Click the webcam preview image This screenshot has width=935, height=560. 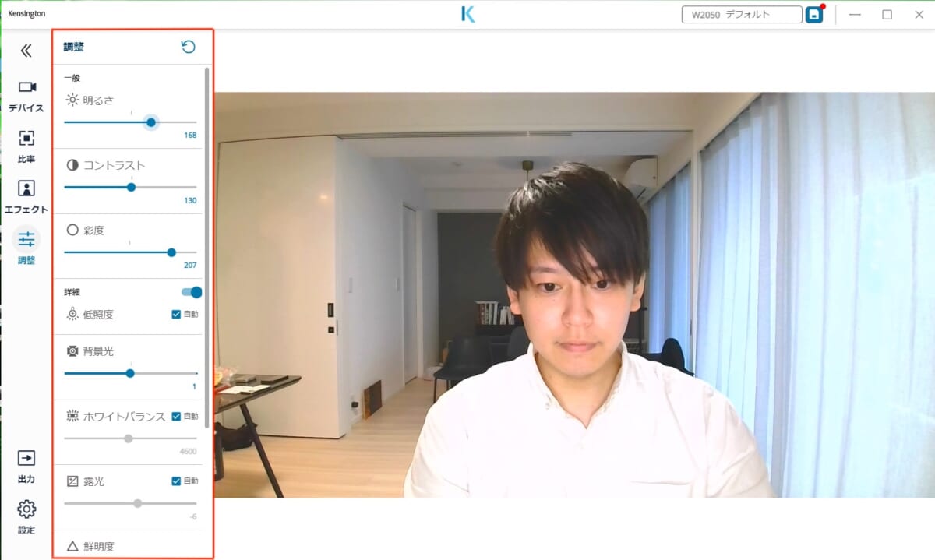(x=574, y=295)
